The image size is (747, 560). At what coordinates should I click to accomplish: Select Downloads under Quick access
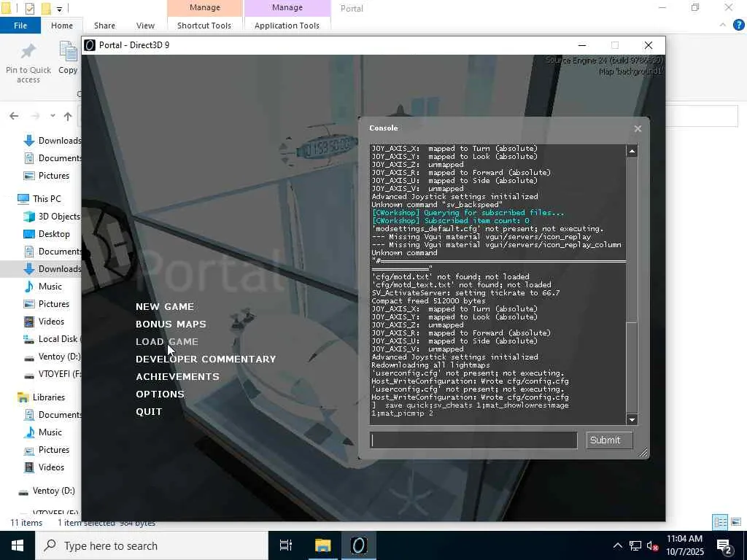pyautogui.click(x=53, y=141)
